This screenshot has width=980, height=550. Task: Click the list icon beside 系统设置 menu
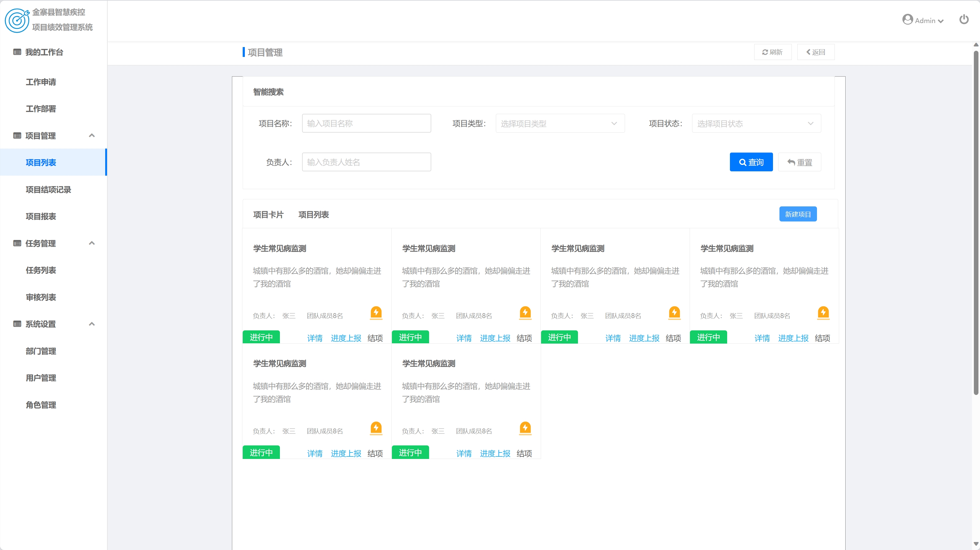click(x=17, y=324)
